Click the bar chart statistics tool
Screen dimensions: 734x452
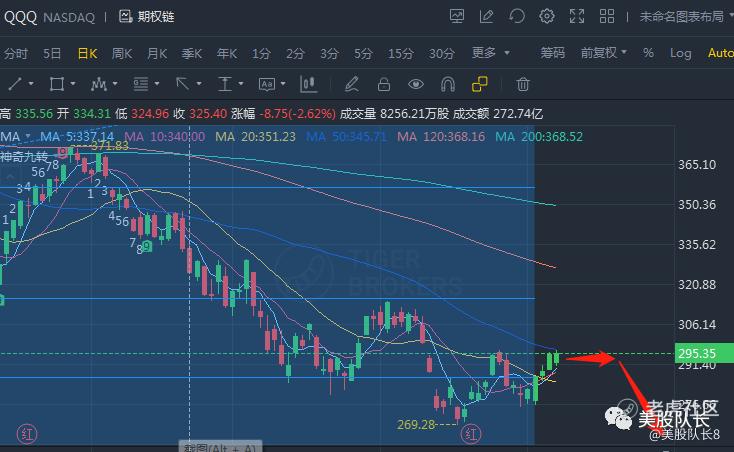pos(308,84)
